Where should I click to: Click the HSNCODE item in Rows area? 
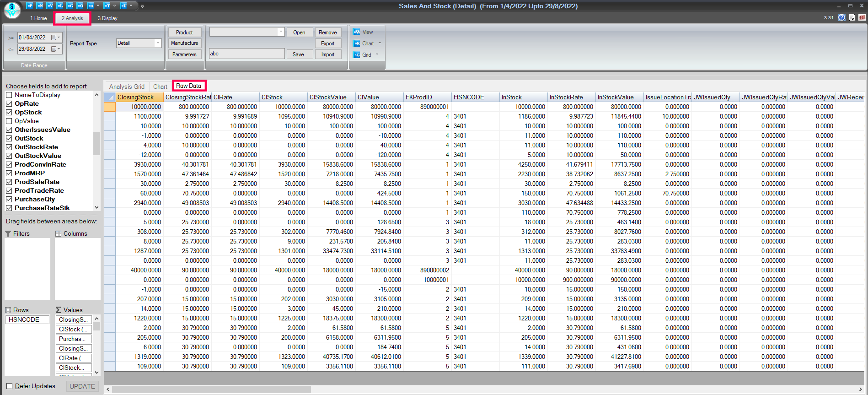pos(27,319)
